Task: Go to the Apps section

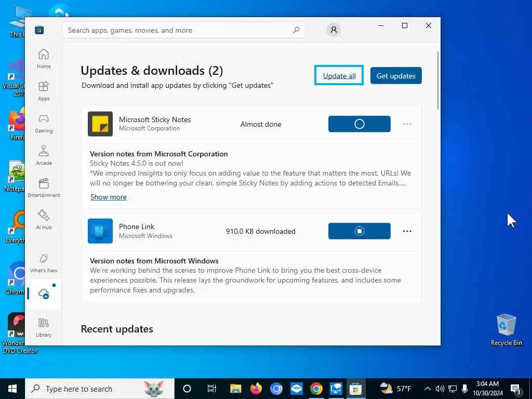Action: click(44, 91)
